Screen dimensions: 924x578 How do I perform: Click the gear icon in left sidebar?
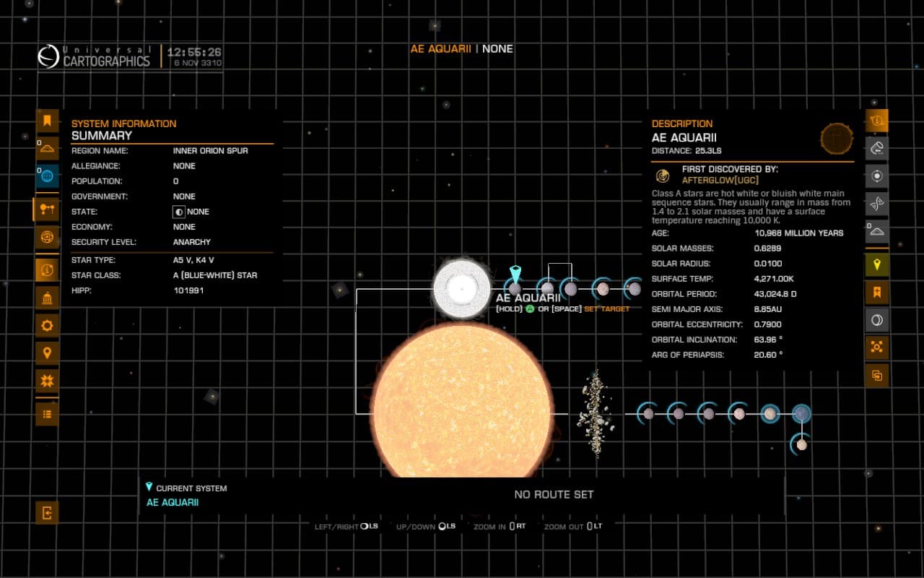point(47,326)
